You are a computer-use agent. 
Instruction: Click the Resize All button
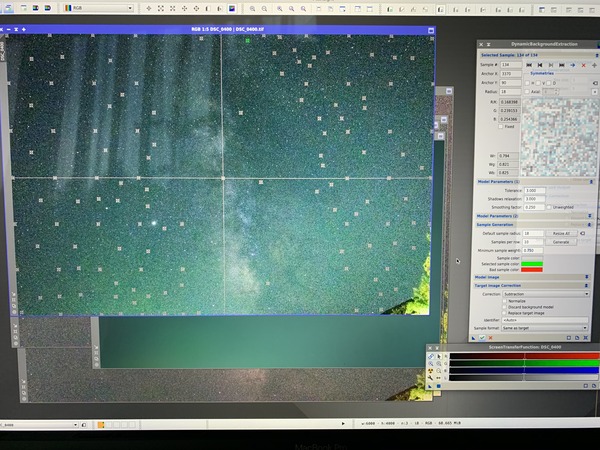click(x=561, y=233)
